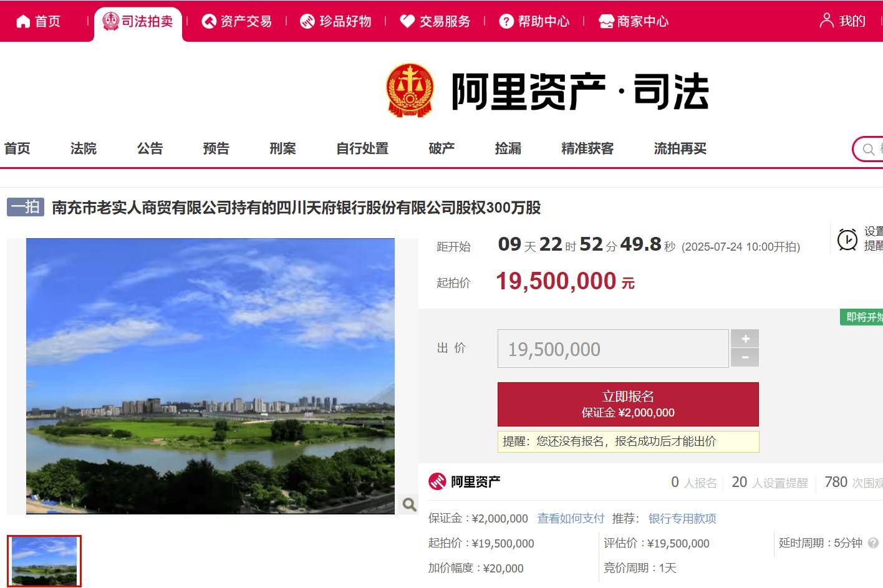
Task: Increase the bid with plus button
Action: tap(745, 339)
